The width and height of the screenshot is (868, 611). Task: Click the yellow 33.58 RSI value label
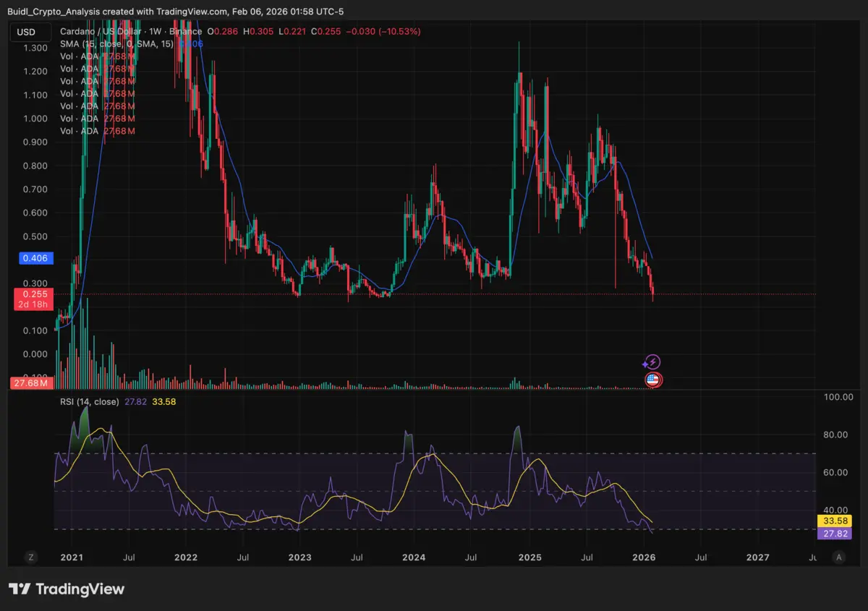click(839, 521)
